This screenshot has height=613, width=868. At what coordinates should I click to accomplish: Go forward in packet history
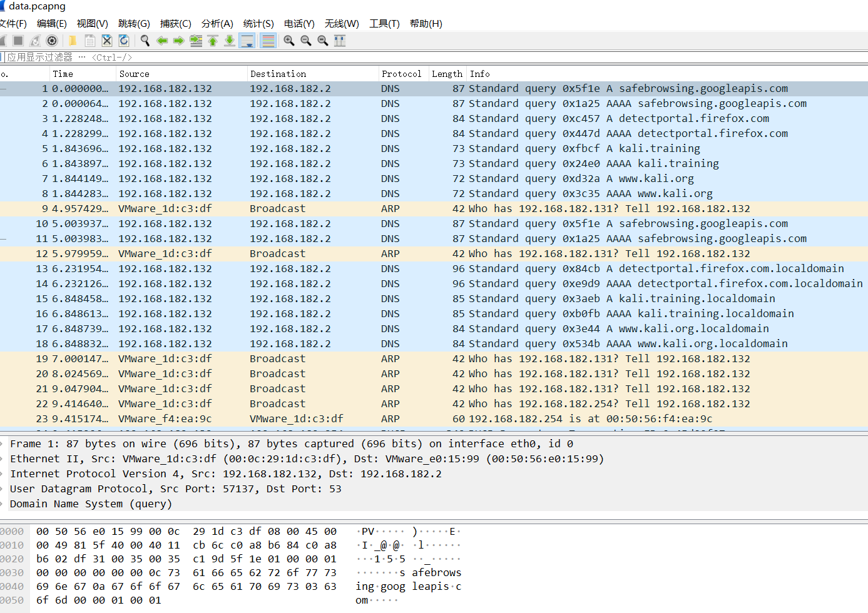(x=179, y=41)
